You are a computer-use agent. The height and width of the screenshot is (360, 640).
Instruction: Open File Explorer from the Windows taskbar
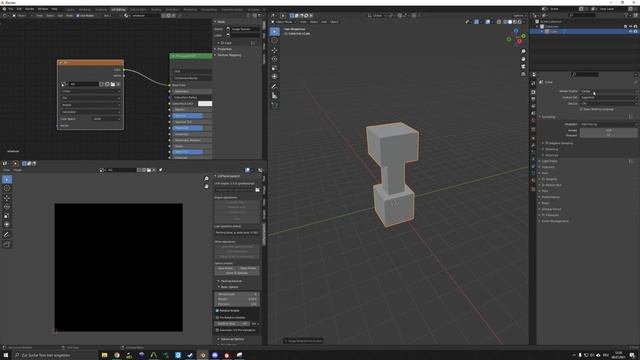coord(104,355)
